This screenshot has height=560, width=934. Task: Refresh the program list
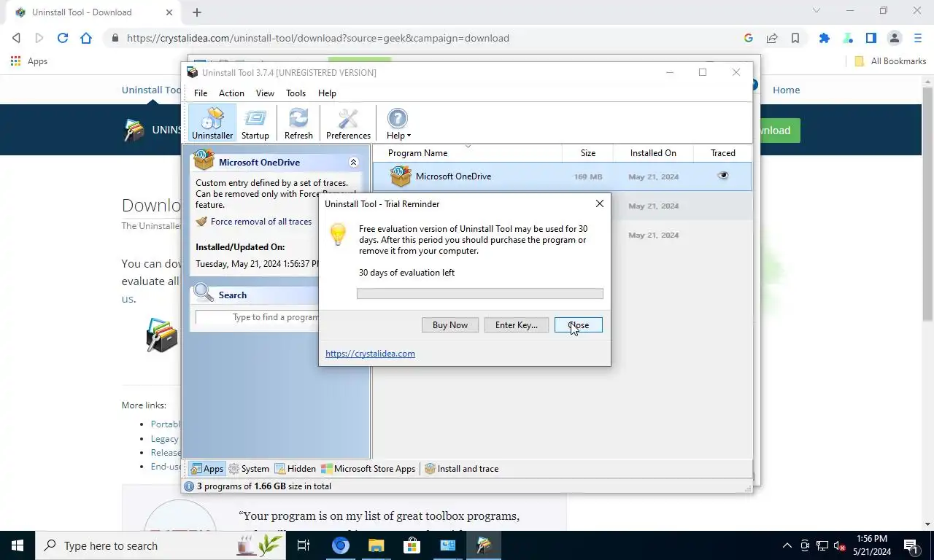click(x=298, y=123)
